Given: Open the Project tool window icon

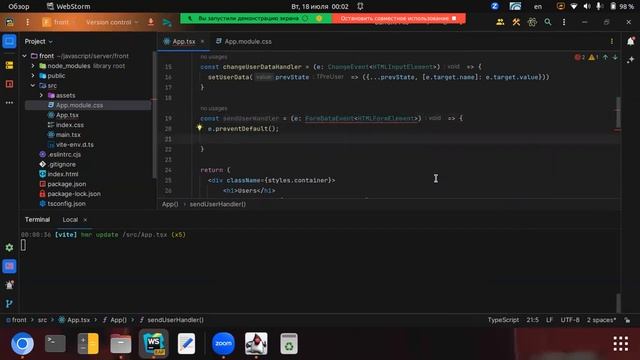Looking at the screenshot, I should tap(9, 41).
